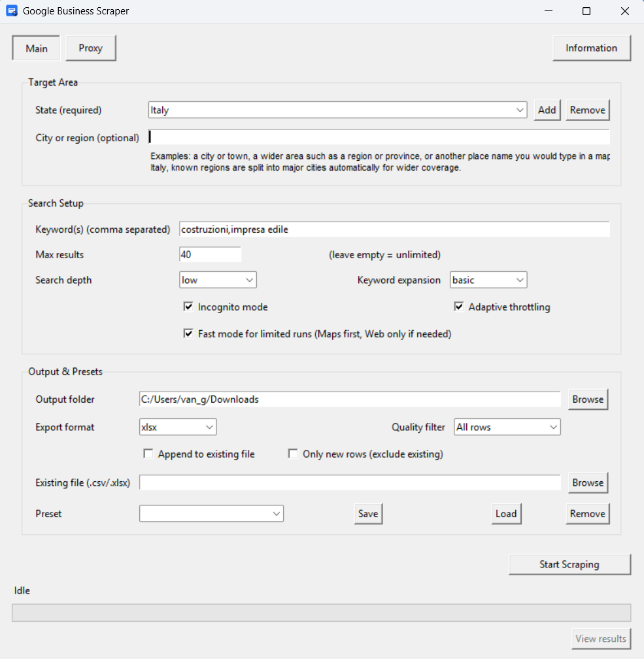Enable Append to existing file
The height and width of the screenshot is (659, 644).
pos(148,454)
